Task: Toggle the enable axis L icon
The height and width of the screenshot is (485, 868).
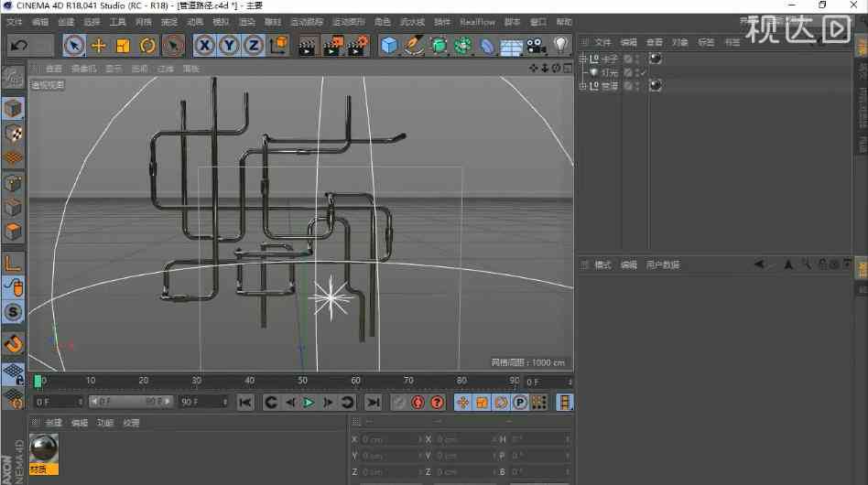Action: click(14, 264)
